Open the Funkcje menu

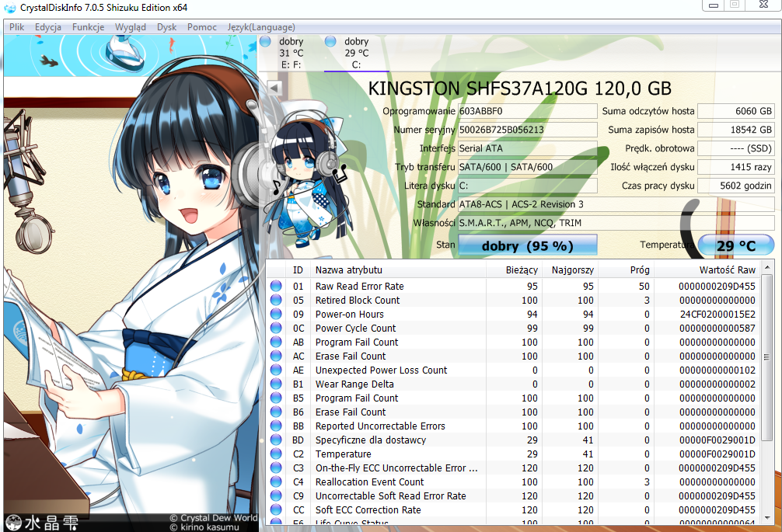(x=89, y=27)
